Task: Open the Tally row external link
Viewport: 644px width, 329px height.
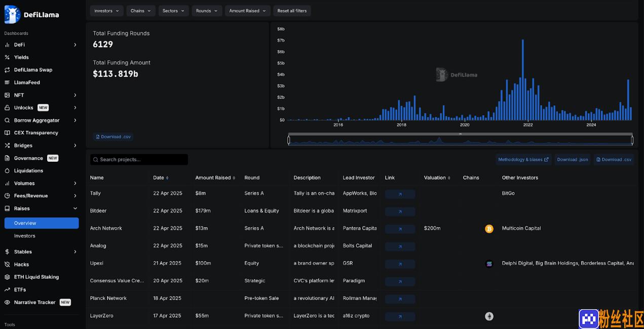Action: tap(400, 194)
